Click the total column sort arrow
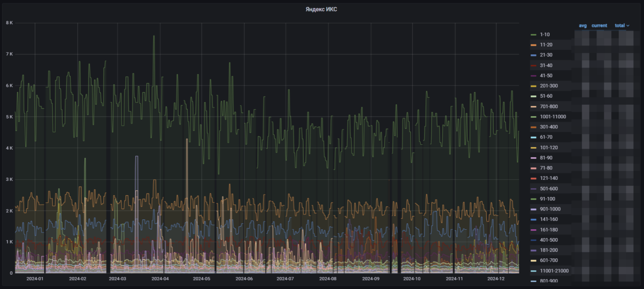 (628, 26)
